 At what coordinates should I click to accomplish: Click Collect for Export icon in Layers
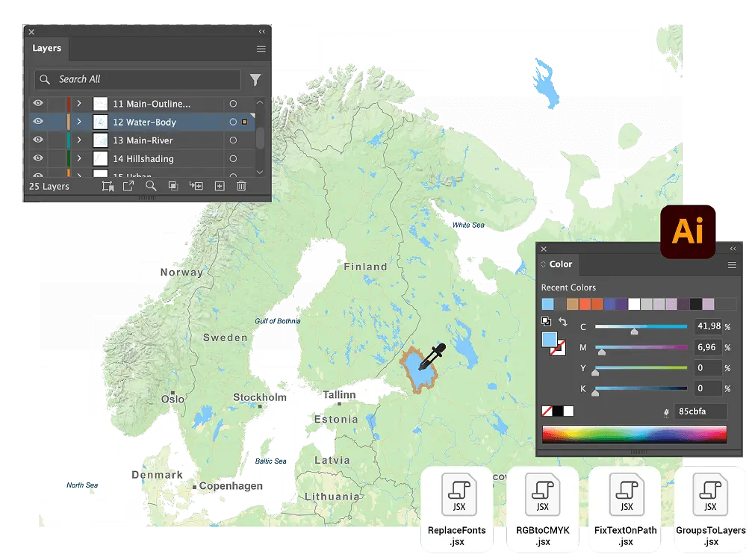pyautogui.click(x=128, y=186)
